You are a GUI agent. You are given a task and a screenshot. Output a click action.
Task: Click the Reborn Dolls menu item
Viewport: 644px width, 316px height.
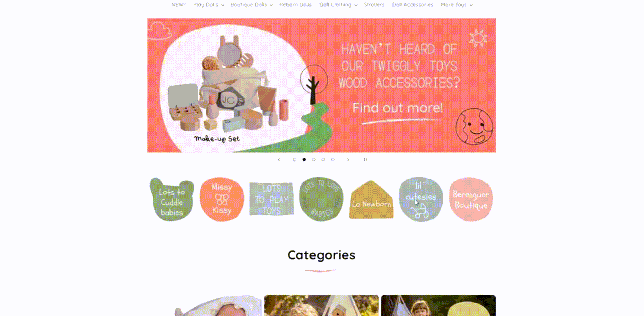(295, 5)
